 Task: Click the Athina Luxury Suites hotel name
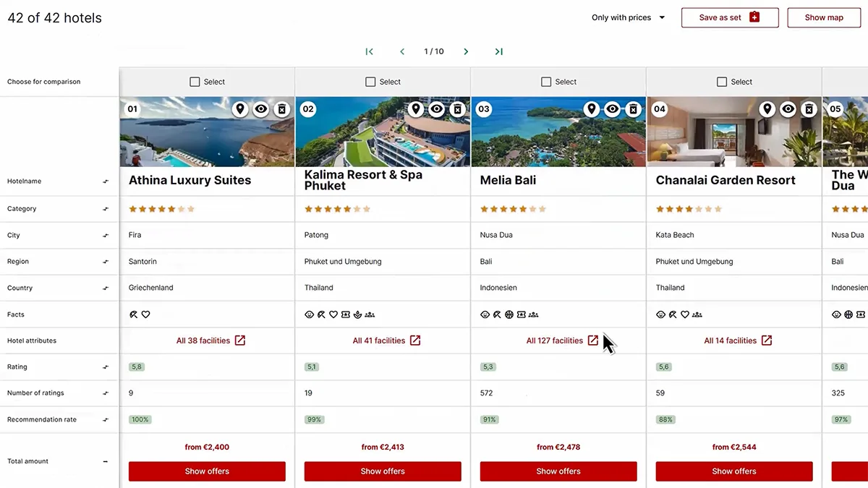(x=190, y=181)
